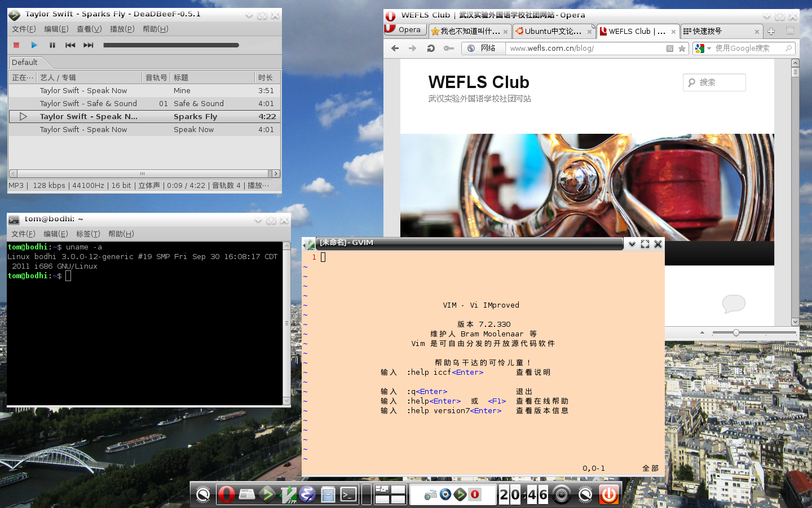Click the password wand key icon

coord(449,49)
